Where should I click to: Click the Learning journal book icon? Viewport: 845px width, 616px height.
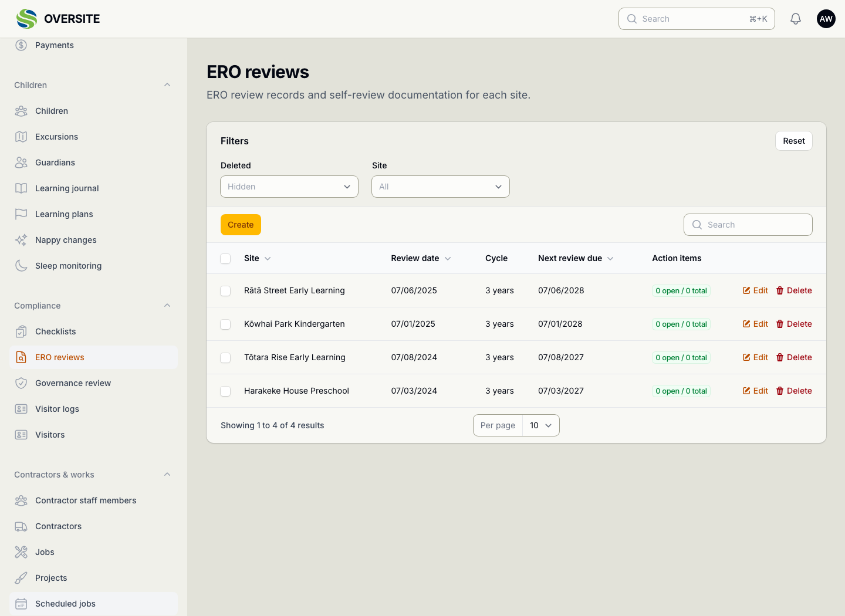(21, 188)
